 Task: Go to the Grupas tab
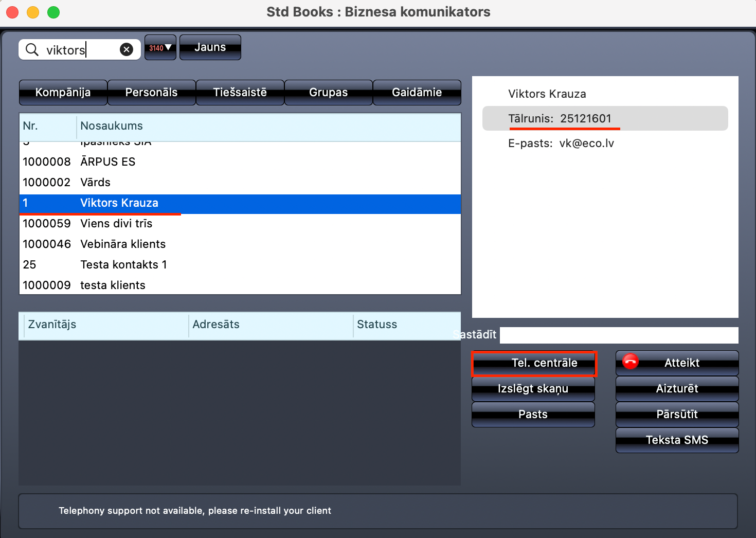click(328, 93)
